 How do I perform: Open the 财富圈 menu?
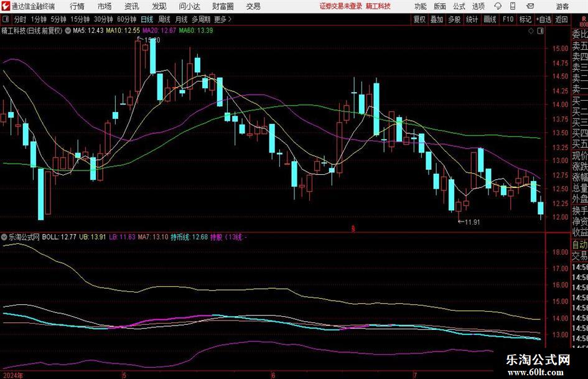(x=223, y=6)
